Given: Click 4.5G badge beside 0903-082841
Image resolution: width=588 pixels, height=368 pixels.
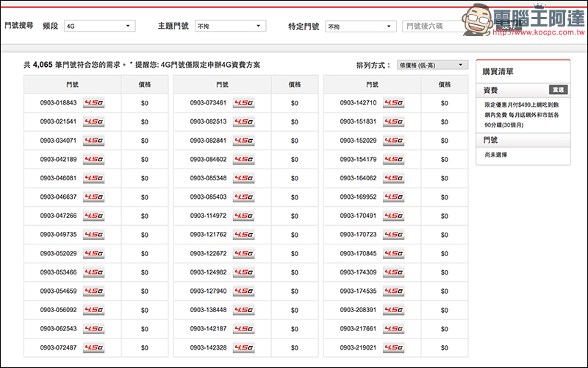Looking at the screenshot, I should click(x=244, y=141).
